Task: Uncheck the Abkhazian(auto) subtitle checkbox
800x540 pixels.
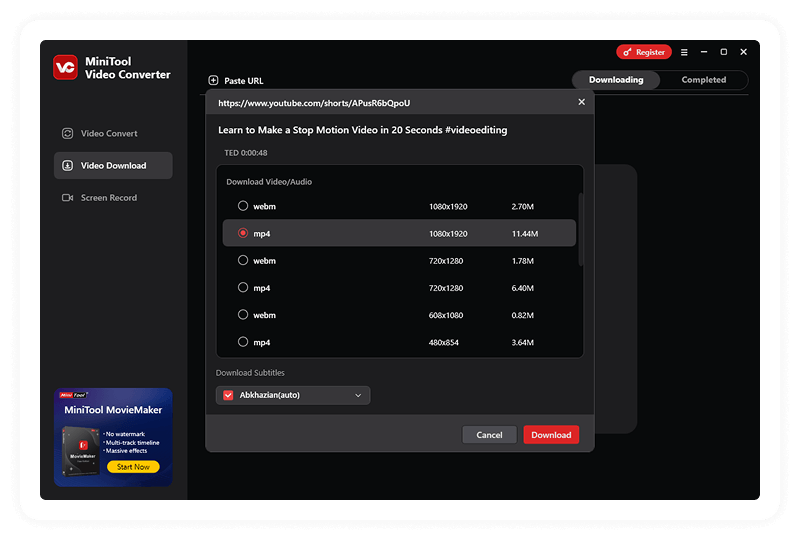Action: pos(228,395)
